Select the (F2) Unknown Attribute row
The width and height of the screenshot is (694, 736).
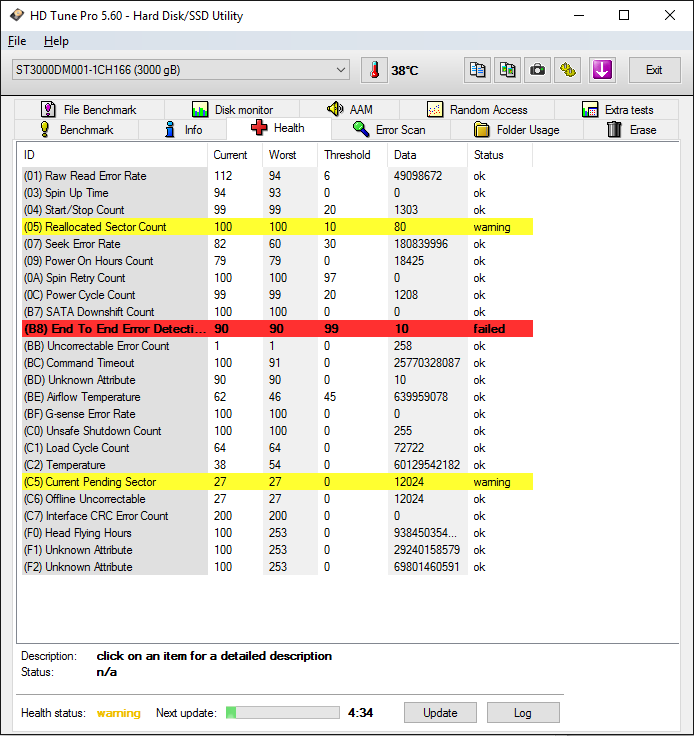click(277, 567)
